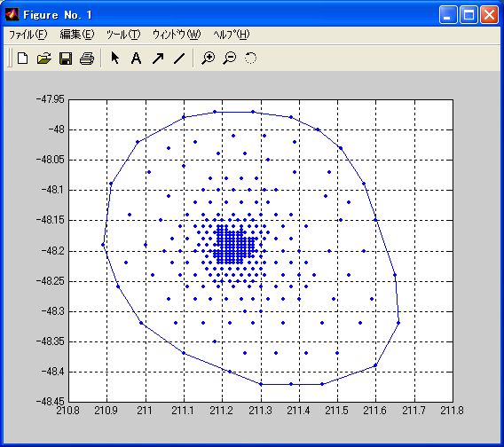The image size is (504, 447).
Task: Print the figure using the printer icon
Action: point(87,59)
